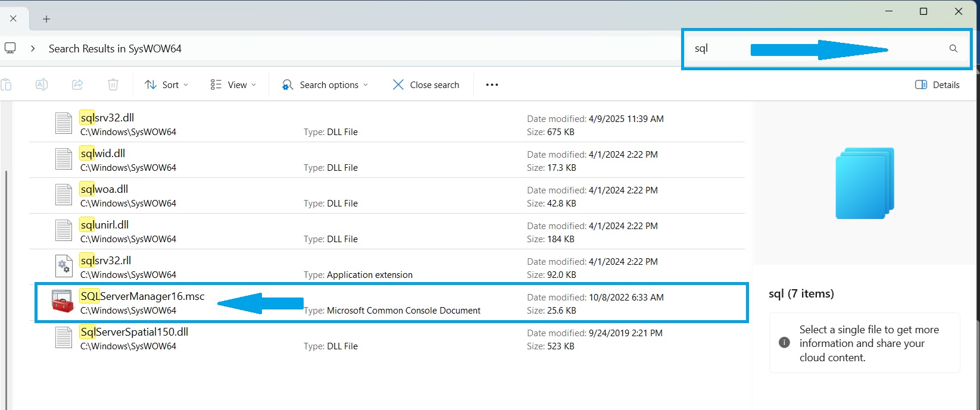Click the date 10/8/2022 6:33 AM
The width and height of the screenshot is (980, 410).
pyautogui.click(x=626, y=298)
